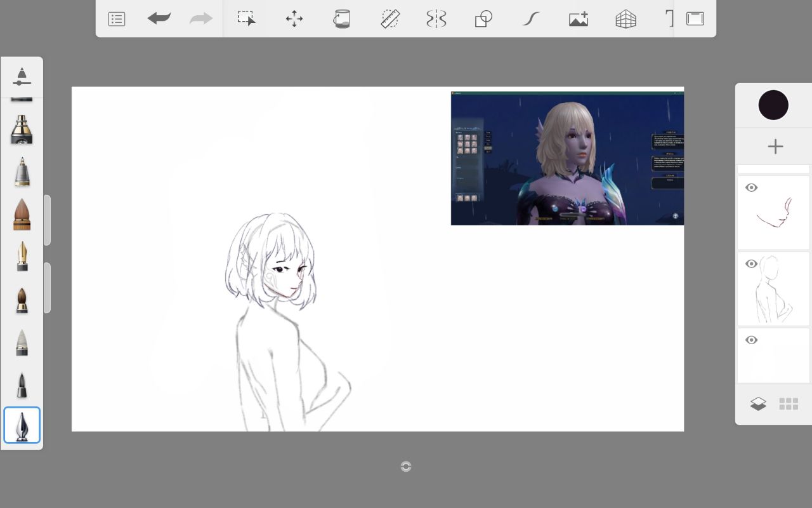Select the rectangular Selection tool
Viewport: 812px width, 508px height.
tap(246, 18)
